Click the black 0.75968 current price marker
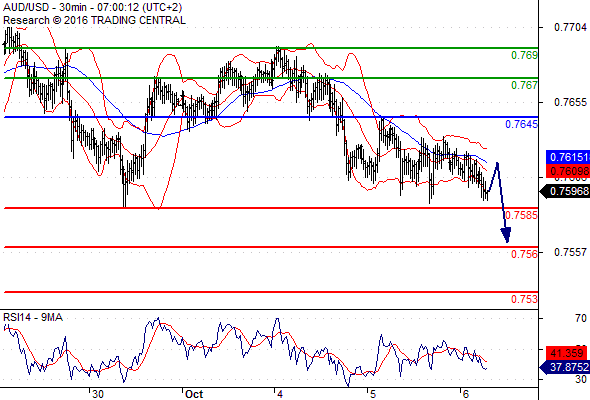Screen dimensions: 590x400 (x=565, y=191)
